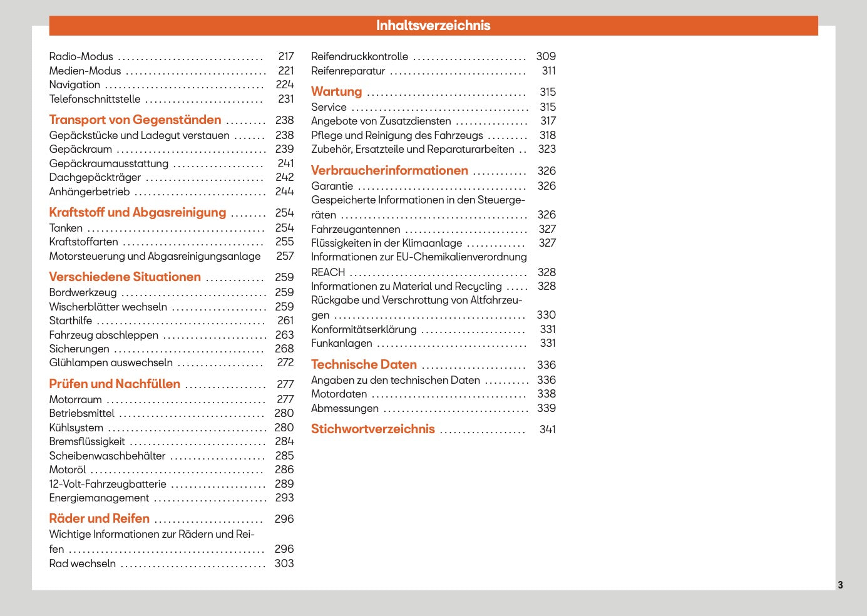Open the Reifendruckkontrolle entry
The width and height of the screenshot is (867, 616).
pyautogui.click(x=359, y=57)
